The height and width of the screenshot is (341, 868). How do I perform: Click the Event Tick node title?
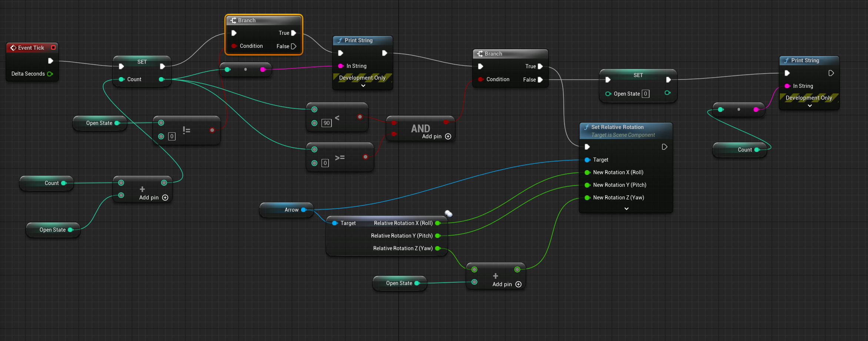(31, 48)
